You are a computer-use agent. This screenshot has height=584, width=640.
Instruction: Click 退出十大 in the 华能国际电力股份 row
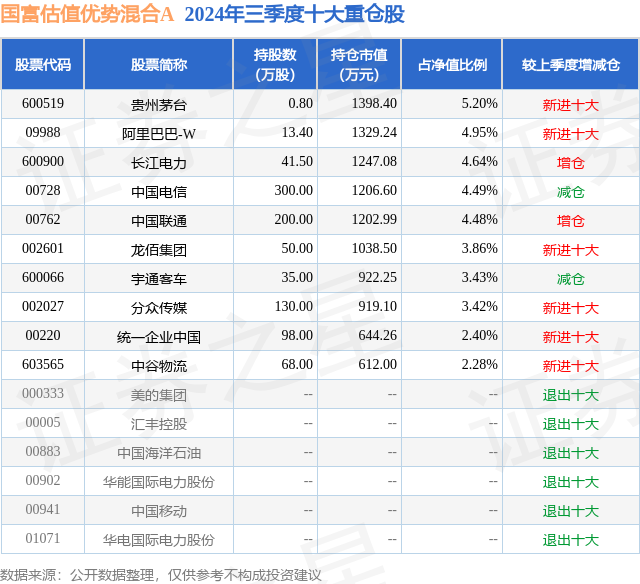coord(571,482)
